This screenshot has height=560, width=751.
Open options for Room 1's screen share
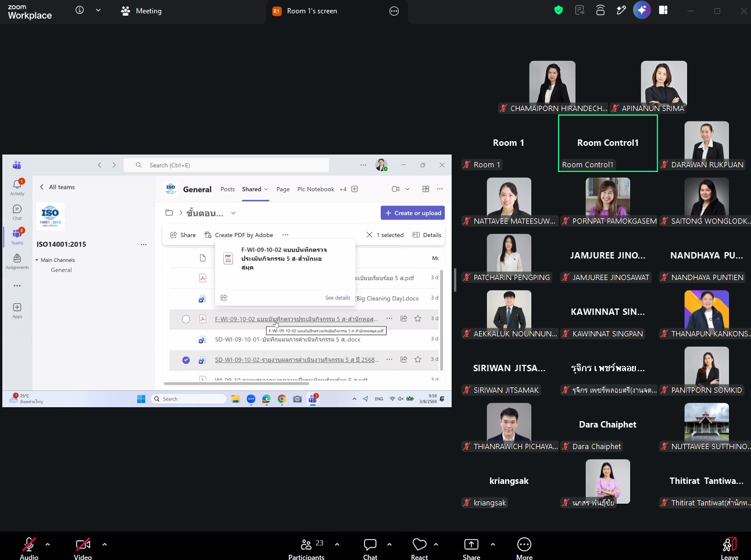(394, 11)
